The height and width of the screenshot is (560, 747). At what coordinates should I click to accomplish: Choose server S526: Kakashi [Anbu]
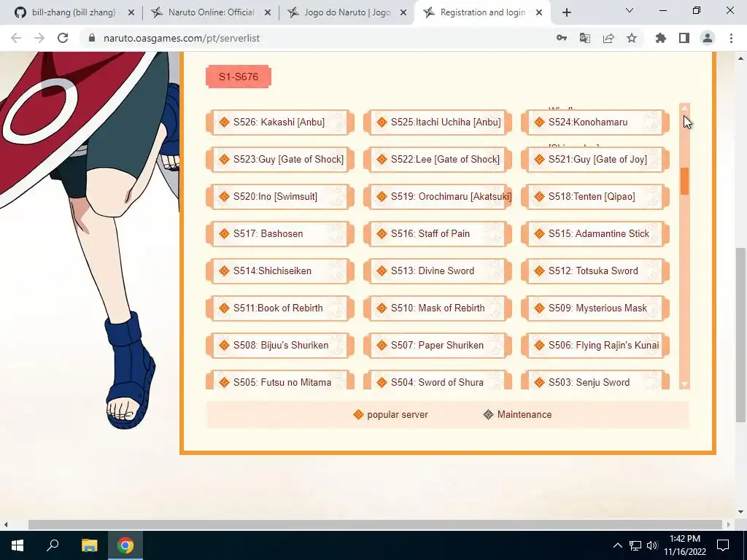point(280,122)
